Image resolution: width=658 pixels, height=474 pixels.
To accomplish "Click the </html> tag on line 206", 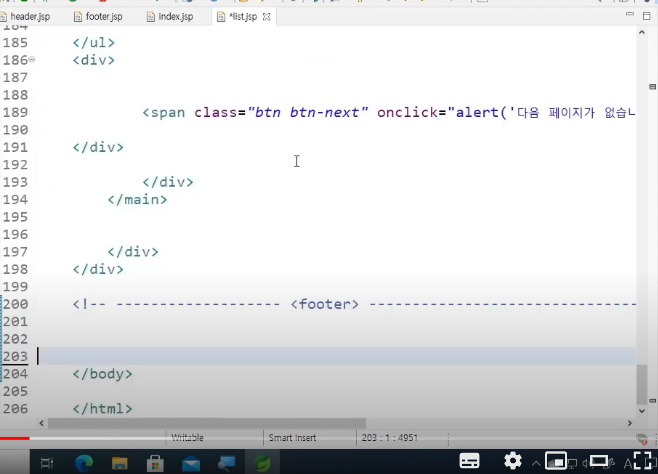I will (x=102, y=409).
